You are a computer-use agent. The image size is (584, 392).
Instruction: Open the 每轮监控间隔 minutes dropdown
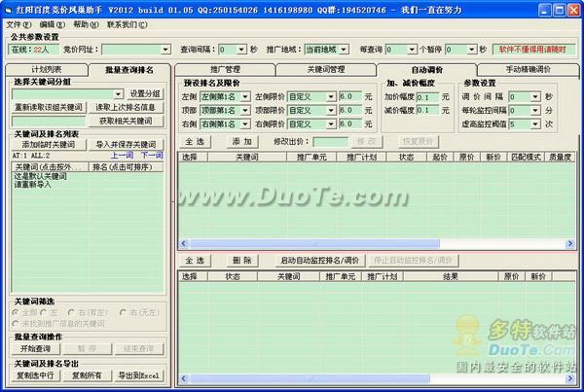pos(535,111)
